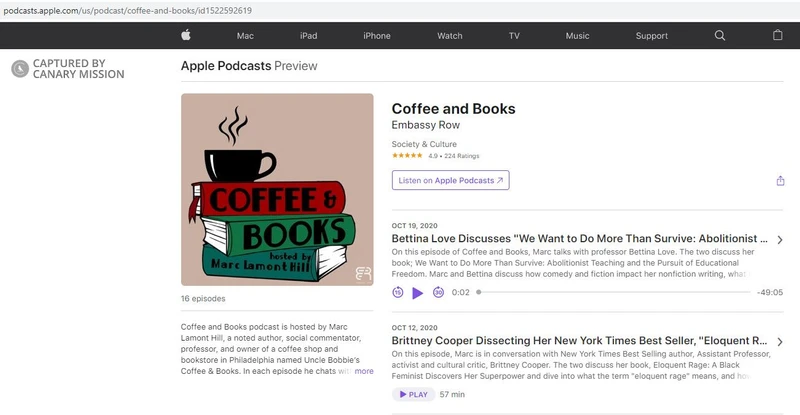Click the Coffee & Books cover artwork
The image size is (800, 415).
(277, 189)
